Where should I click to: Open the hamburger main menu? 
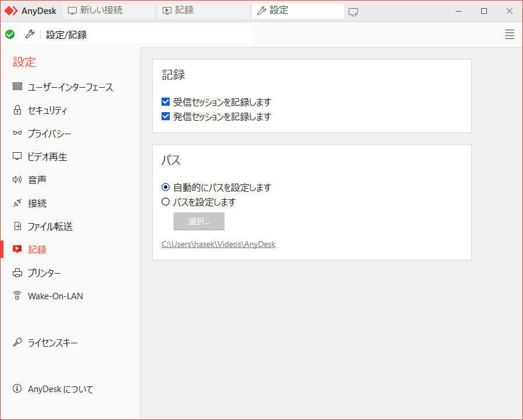click(509, 34)
